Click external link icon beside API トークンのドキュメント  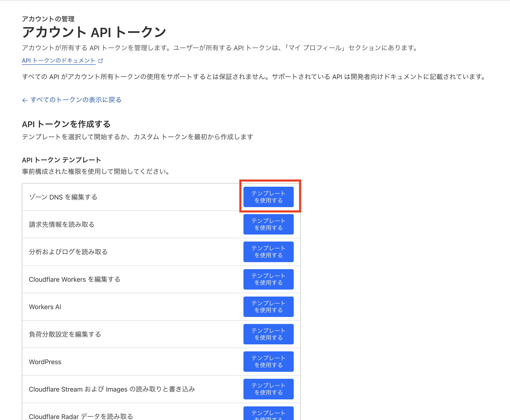pyautogui.click(x=101, y=61)
